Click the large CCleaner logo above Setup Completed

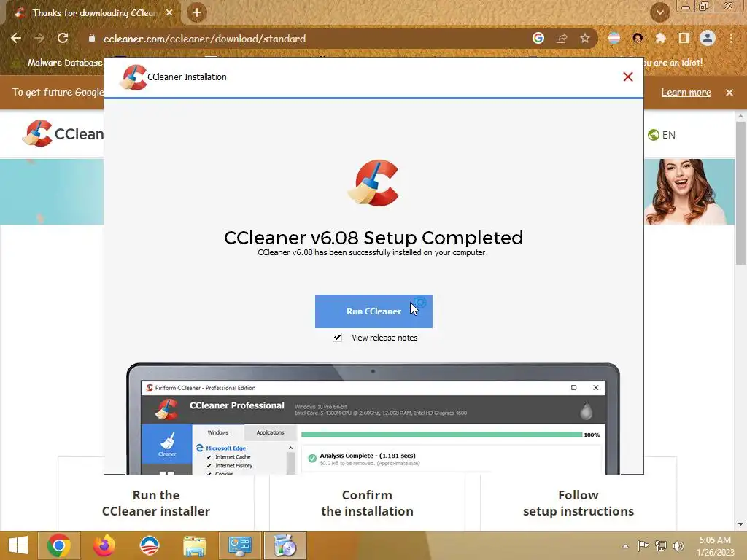pyautogui.click(x=373, y=183)
